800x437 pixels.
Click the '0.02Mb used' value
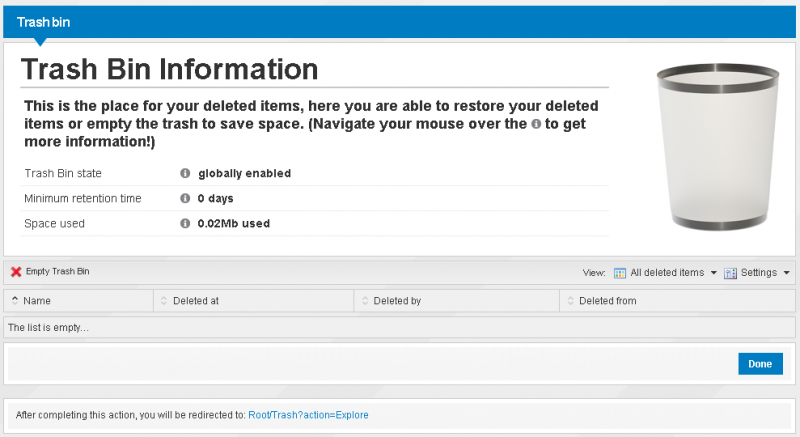[x=234, y=223]
